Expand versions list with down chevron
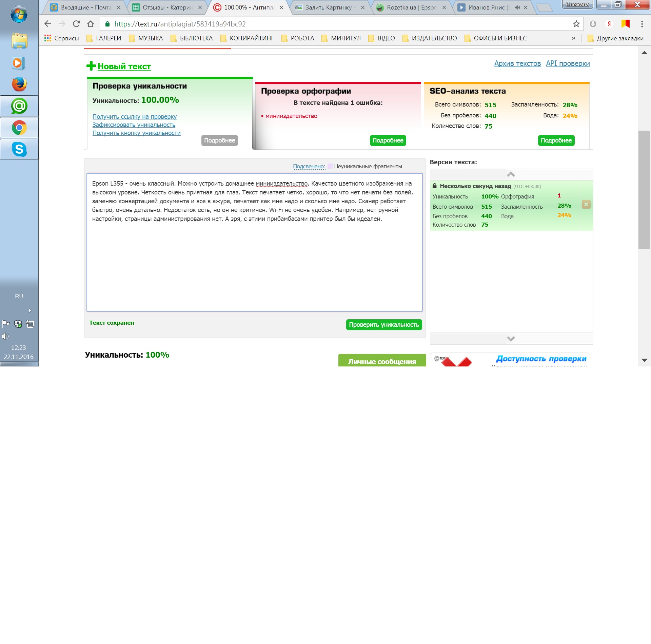The height and width of the screenshot is (644, 651). pyautogui.click(x=511, y=338)
